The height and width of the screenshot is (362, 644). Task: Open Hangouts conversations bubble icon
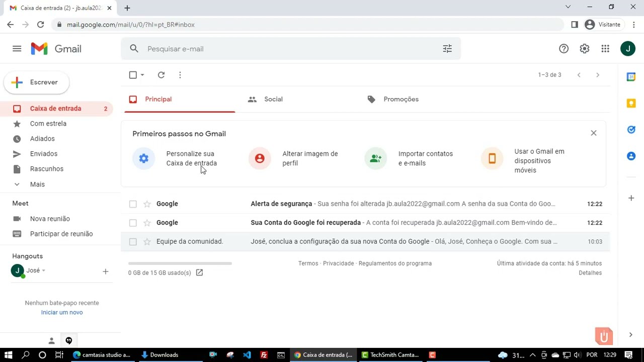[x=69, y=341]
